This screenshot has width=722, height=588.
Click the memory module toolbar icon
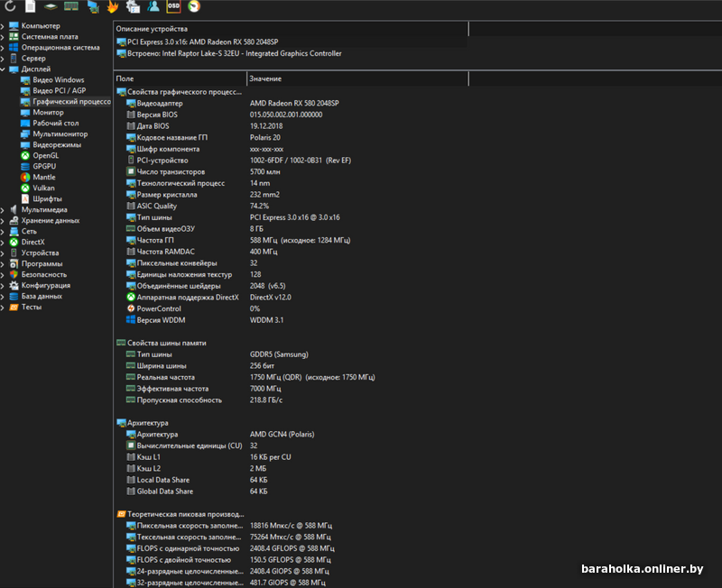pos(71,6)
